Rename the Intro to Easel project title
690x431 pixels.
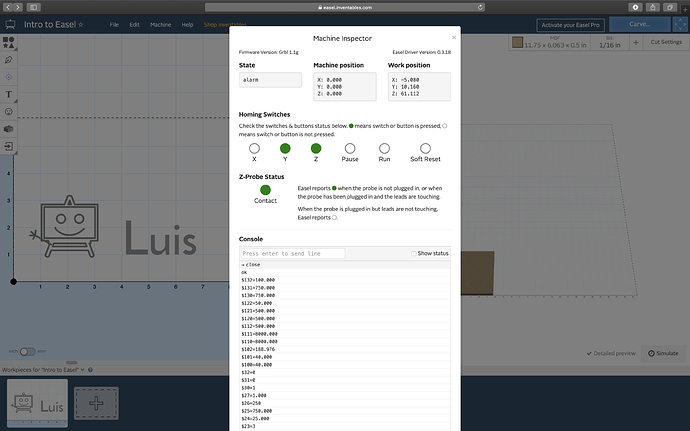50,25
